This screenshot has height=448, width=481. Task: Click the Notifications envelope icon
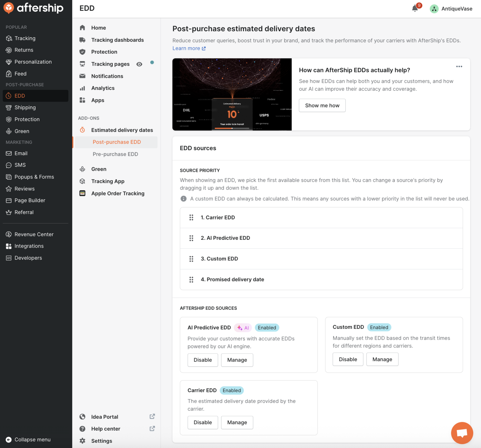point(82,76)
